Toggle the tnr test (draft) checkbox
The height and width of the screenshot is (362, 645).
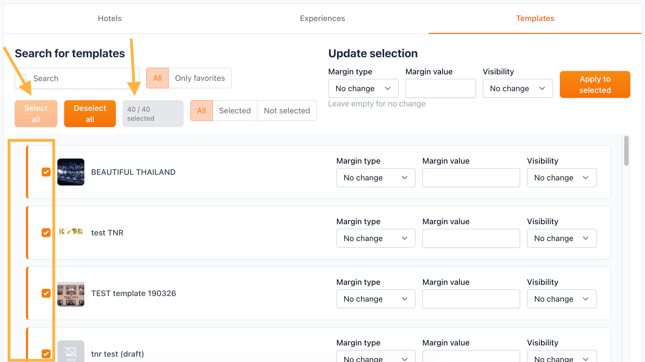(46, 353)
